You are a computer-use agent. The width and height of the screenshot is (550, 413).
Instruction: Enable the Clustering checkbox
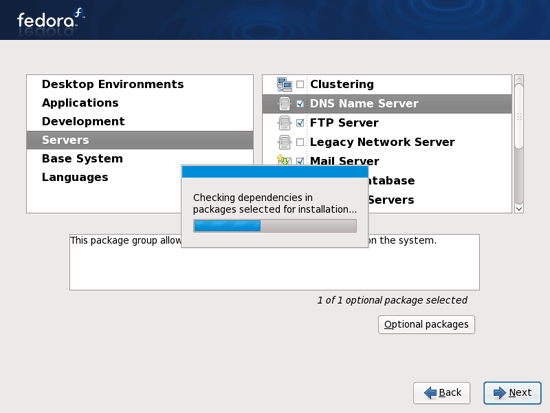[x=300, y=84]
